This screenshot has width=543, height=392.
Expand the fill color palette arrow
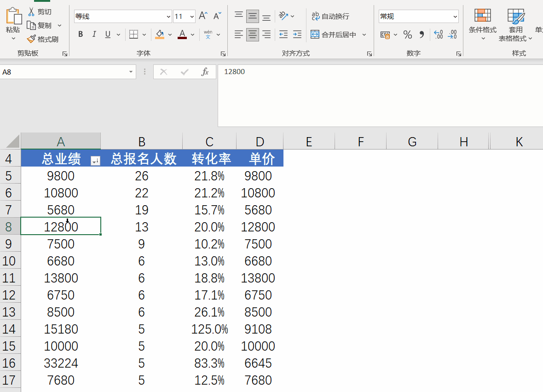click(x=170, y=35)
